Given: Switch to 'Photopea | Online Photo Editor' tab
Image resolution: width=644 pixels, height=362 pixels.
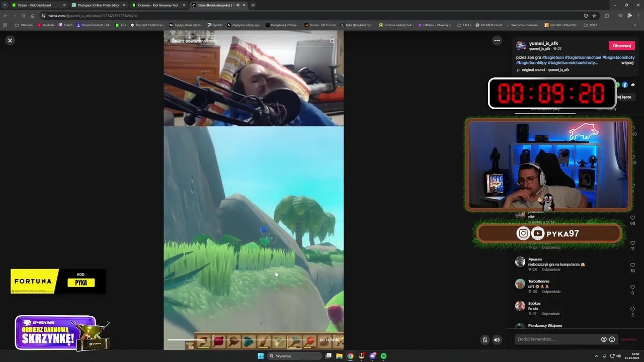Looking at the screenshot, I should point(98,5).
